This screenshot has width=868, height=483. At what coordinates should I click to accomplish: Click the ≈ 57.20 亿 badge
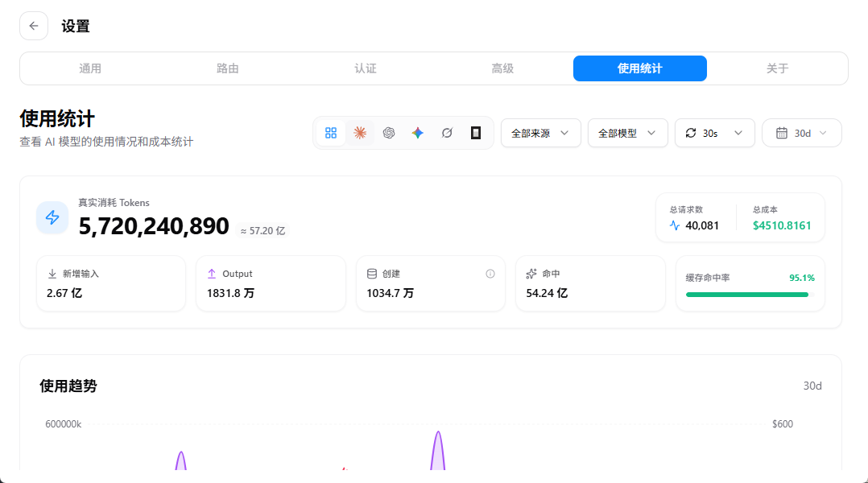[x=263, y=231]
